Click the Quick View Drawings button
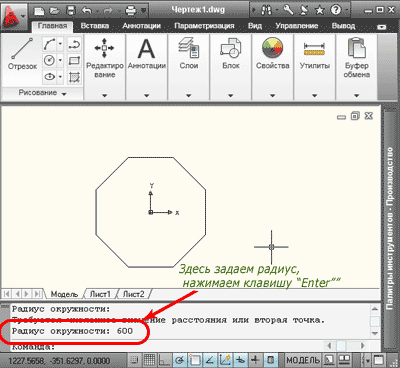 [x=344, y=360]
